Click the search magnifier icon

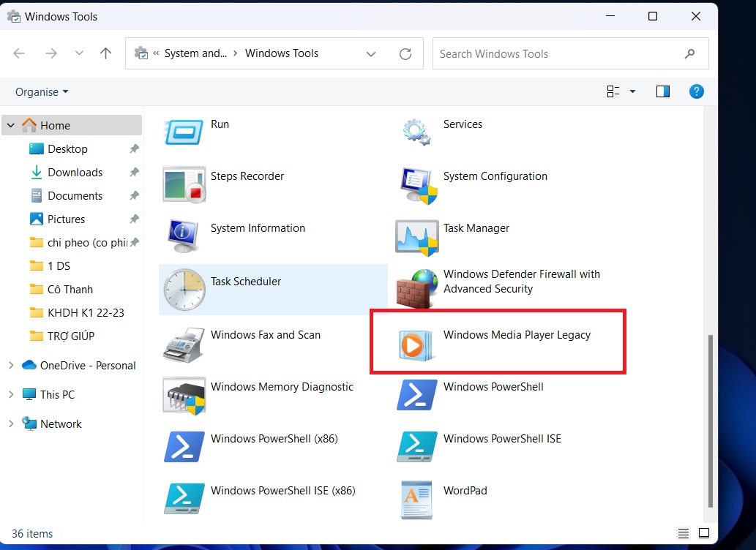click(x=689, y=53)
